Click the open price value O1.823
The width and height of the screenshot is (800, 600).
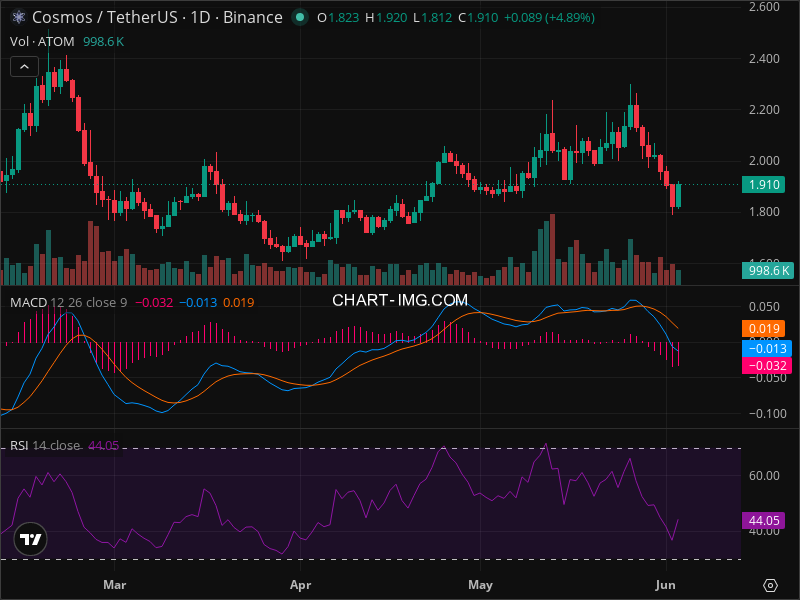tap(338, 18)
